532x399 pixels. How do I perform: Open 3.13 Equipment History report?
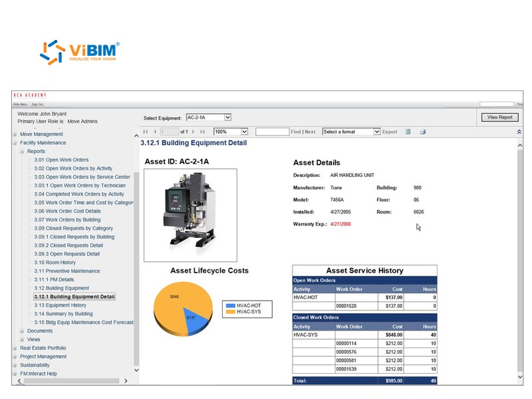click(61, 305)
